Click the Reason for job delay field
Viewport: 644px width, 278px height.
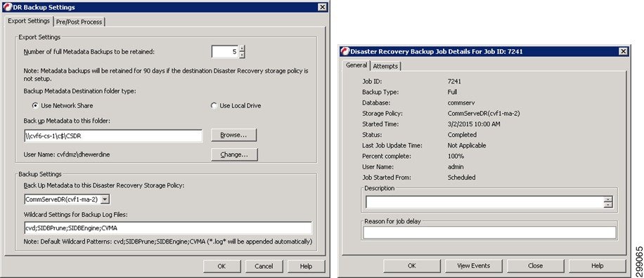tap(489, 232)
